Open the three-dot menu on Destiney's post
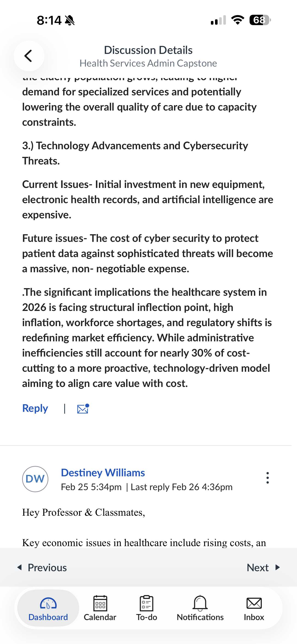Viewport: 297px width, 644px height. click(x=268, y=478)
